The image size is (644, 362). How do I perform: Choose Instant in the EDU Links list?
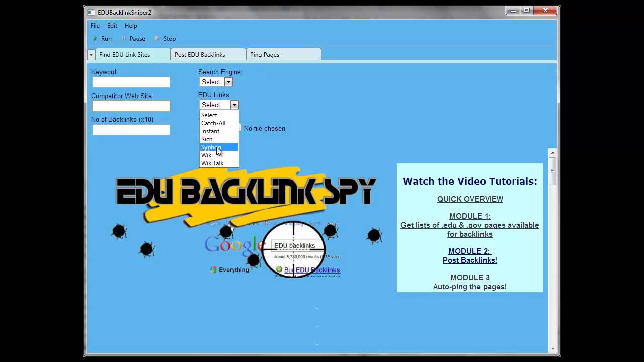219,131
